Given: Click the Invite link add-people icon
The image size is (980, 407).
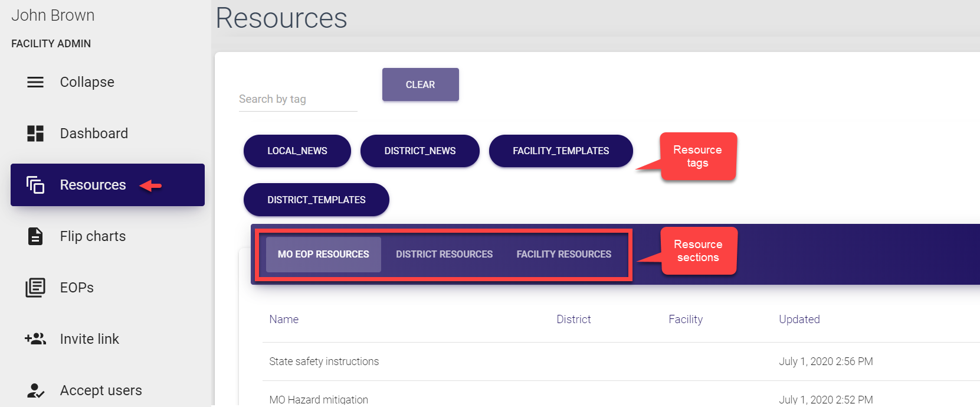Looking at the screenshot, I should (35, 339).
